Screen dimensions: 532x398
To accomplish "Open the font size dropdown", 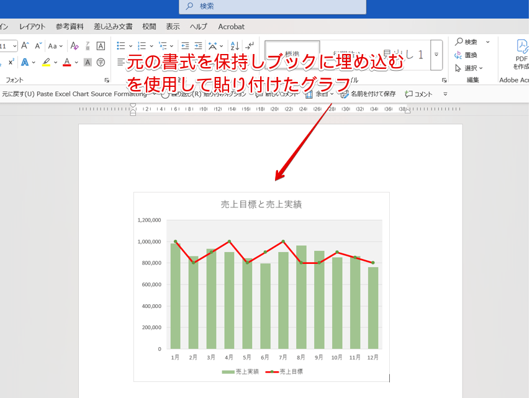I will click(14, 47).
